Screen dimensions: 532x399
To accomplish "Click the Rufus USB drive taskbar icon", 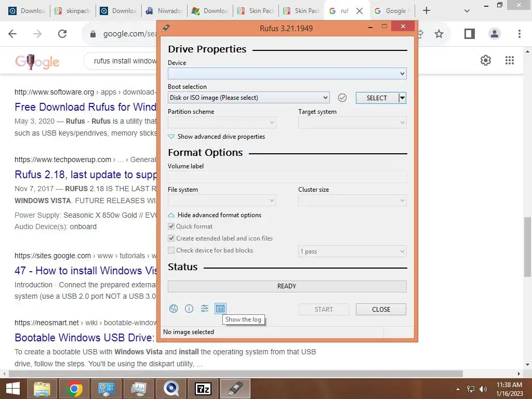I will point(235,389).
